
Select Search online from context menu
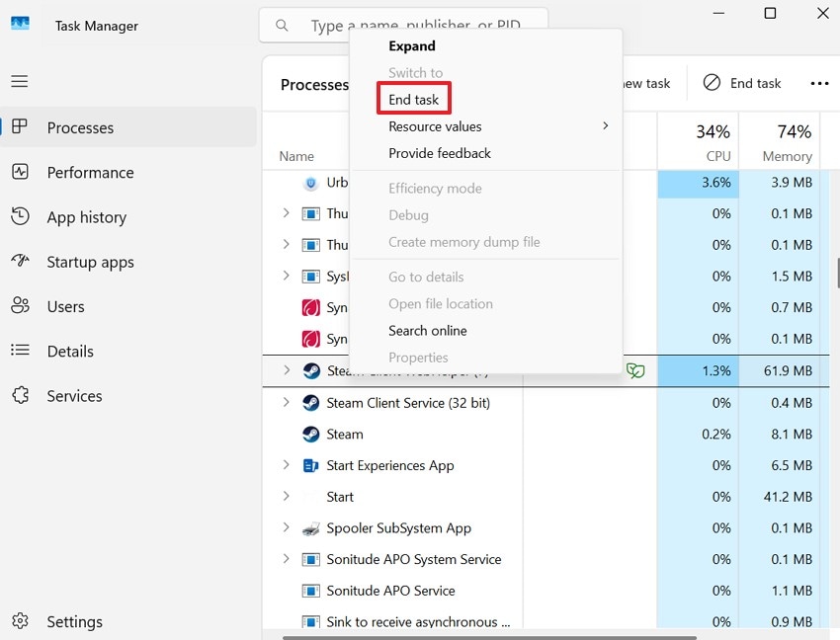pyautogui.click(x=428, y=330)
